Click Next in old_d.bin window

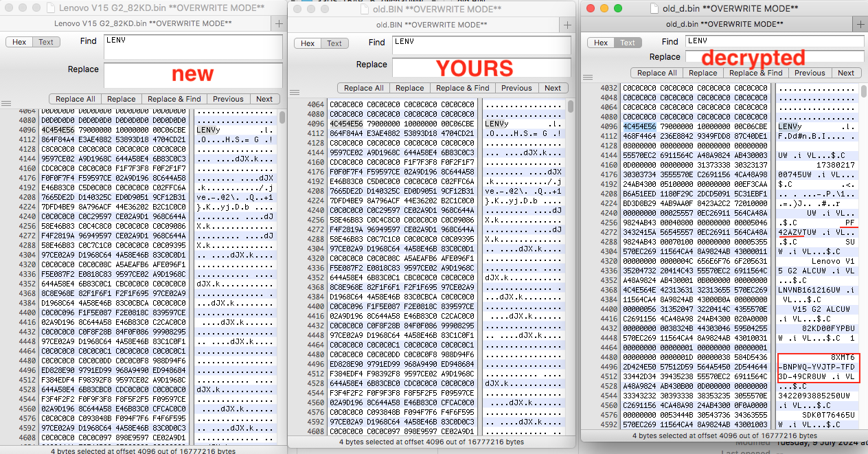tap(847, 73)
